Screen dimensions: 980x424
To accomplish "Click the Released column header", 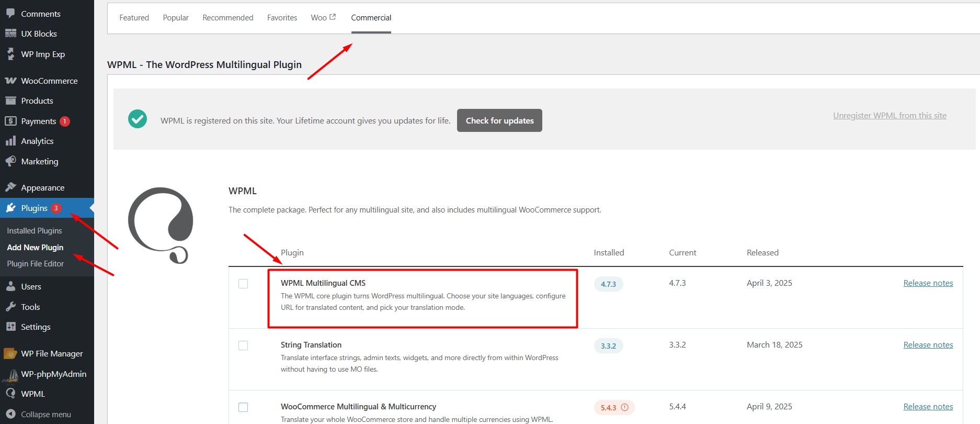I will (x=762, y=253).
